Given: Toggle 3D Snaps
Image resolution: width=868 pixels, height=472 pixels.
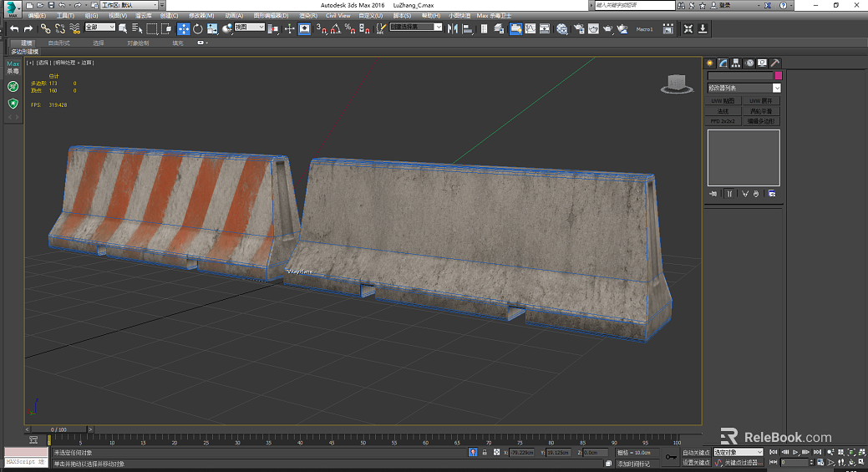Looking at the screenshot, I should coord(322,28).
